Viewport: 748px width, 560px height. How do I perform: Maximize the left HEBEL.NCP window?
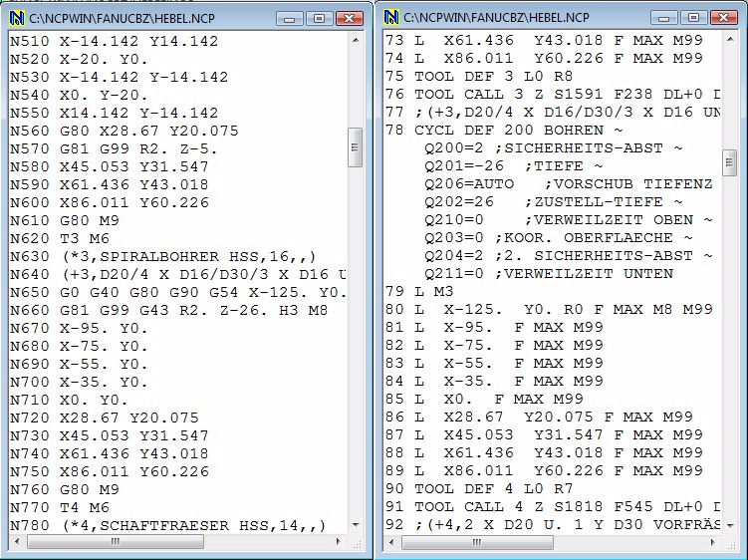(318, 18)
